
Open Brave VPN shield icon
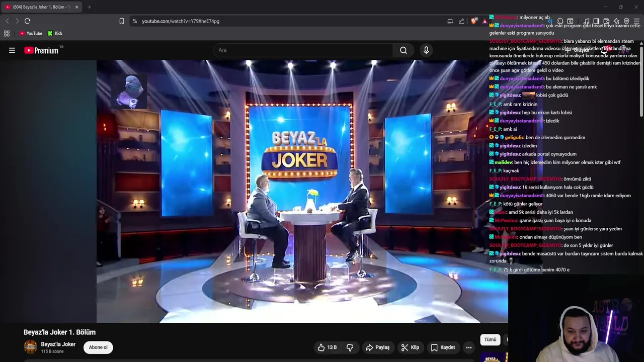[626, 21]
